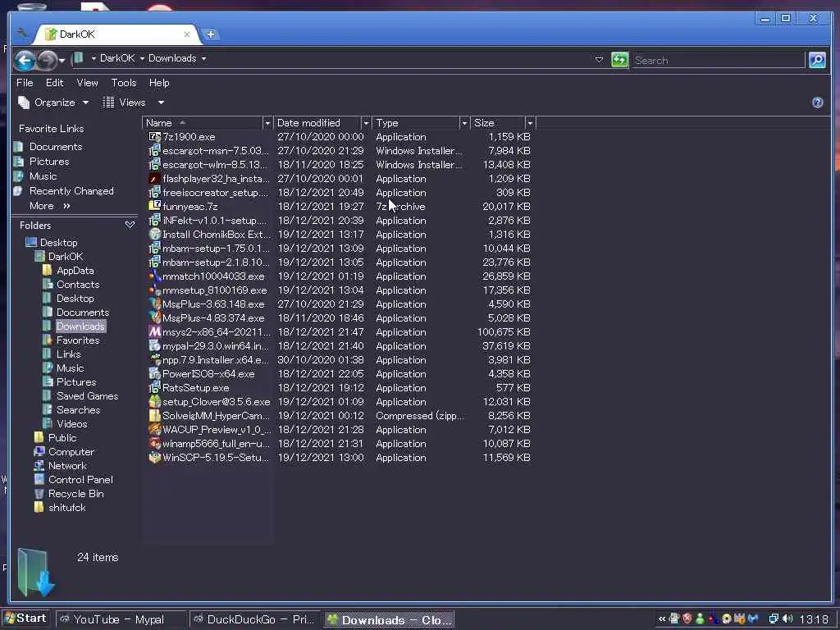Select mmatch10004033.exe file icon

point(154,276)
